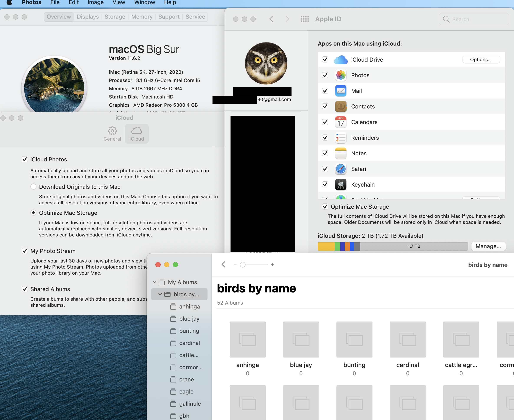Screen dimensions: 514x420
Task: Switch to the Storage tab
Action: (x=115, y=17)
